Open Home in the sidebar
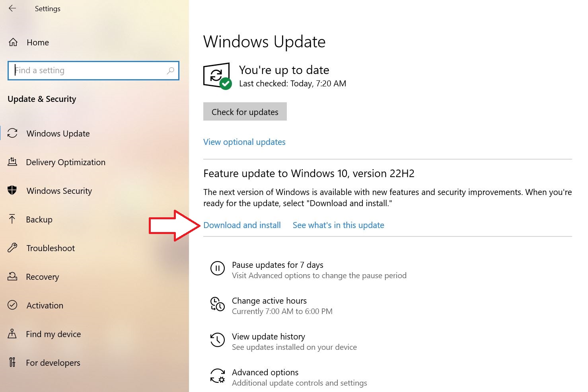The image size is (588, 392). point(38,43)
